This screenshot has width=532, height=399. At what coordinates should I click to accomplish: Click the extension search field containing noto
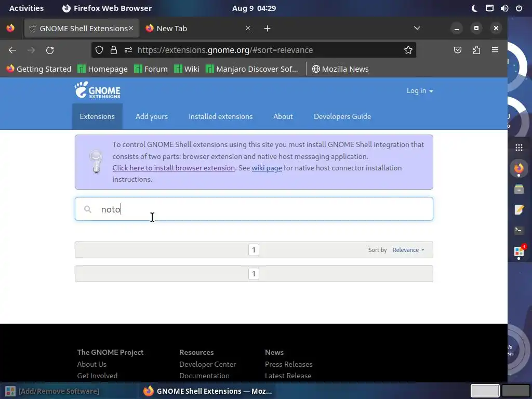(x=254, y=209)
